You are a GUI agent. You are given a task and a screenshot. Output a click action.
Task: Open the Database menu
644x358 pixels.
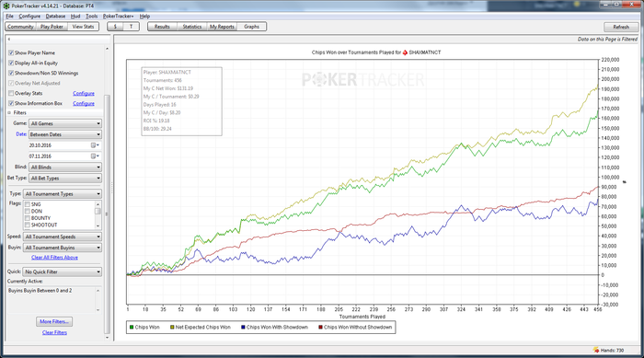click(55, 16)
